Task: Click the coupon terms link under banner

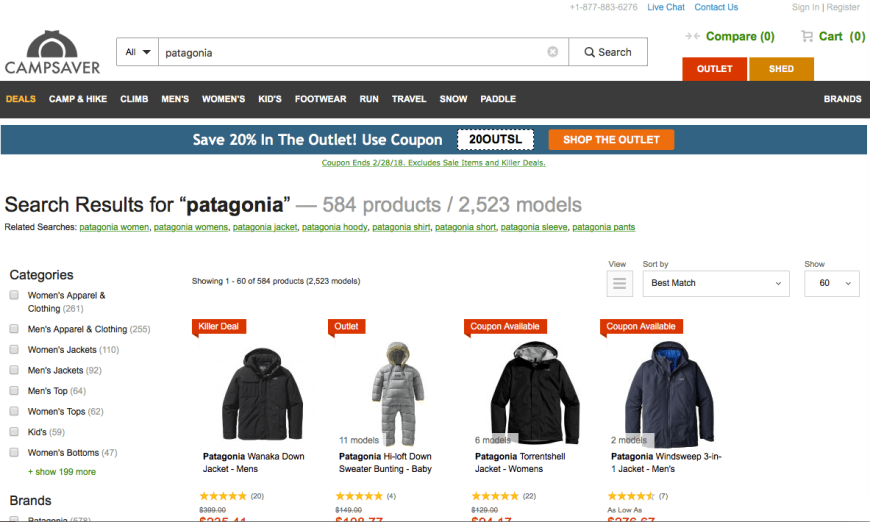Action: point(433,163)
